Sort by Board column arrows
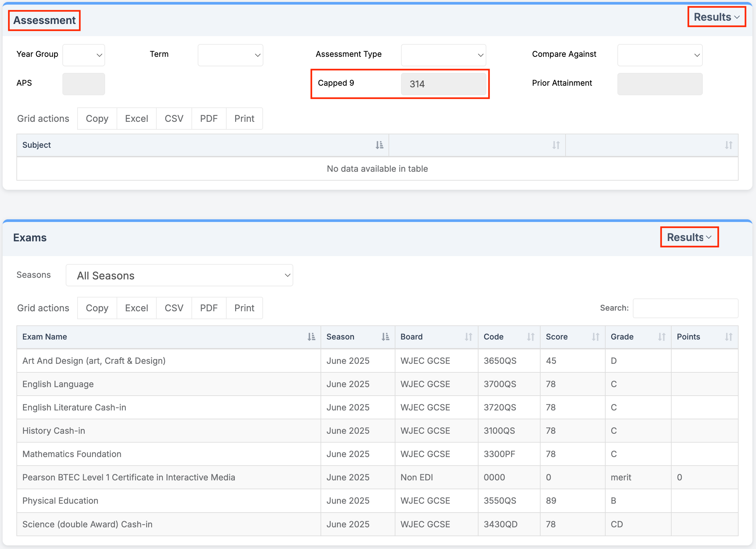The image size is (756, 549). [468, 337]
